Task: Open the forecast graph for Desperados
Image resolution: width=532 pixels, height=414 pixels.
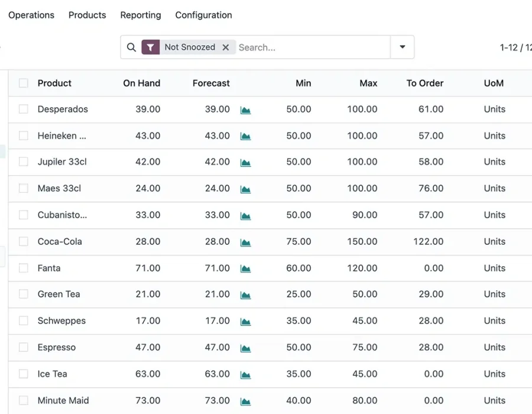Action: click(x=246, y=109)
